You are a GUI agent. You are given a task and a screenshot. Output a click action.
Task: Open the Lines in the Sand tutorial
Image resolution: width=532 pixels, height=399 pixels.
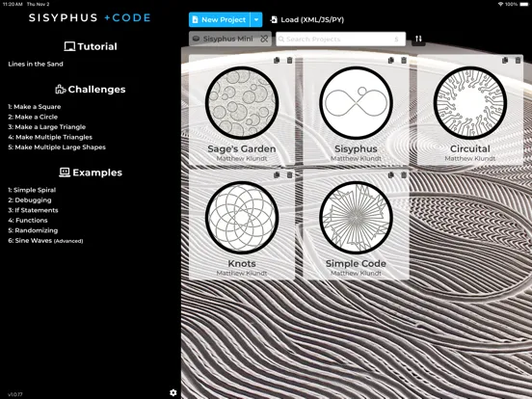36,64
